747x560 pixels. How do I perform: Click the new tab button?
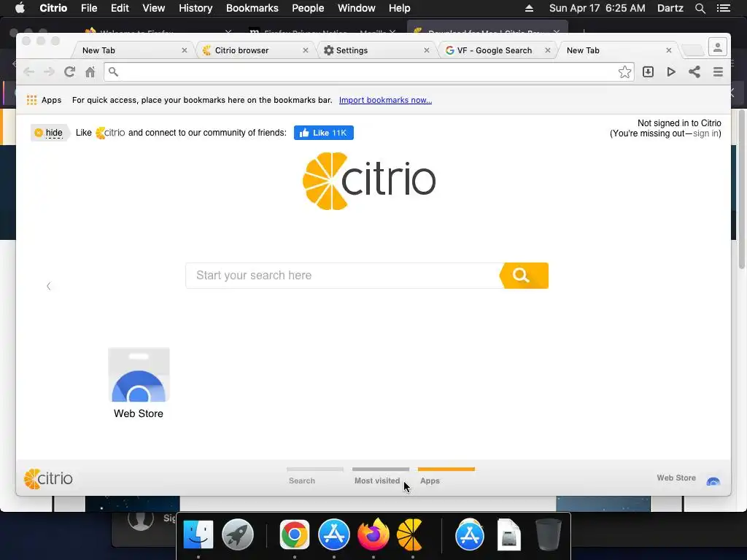pos(692,50)
